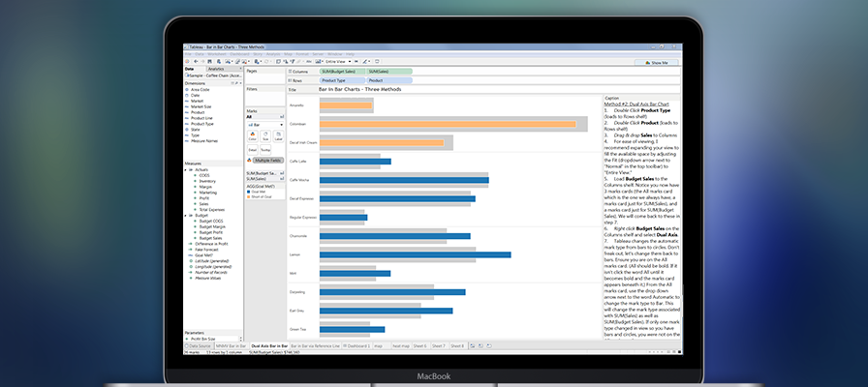The image size is (868, 387).
Task: Switch to the Analytics pane tab
Action: (x=216, y=69)
